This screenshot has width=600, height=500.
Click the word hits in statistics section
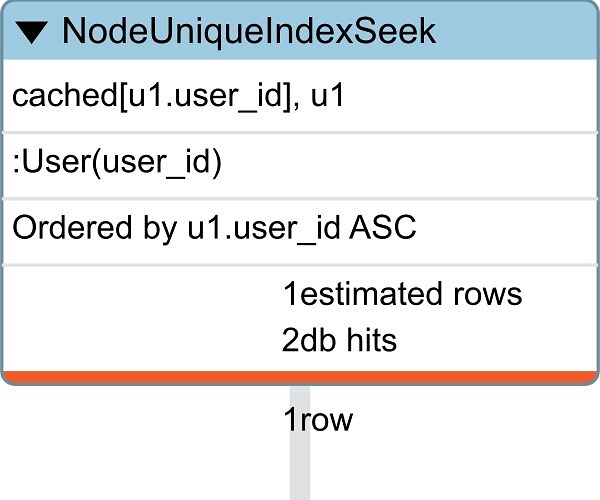coord(371,340)
